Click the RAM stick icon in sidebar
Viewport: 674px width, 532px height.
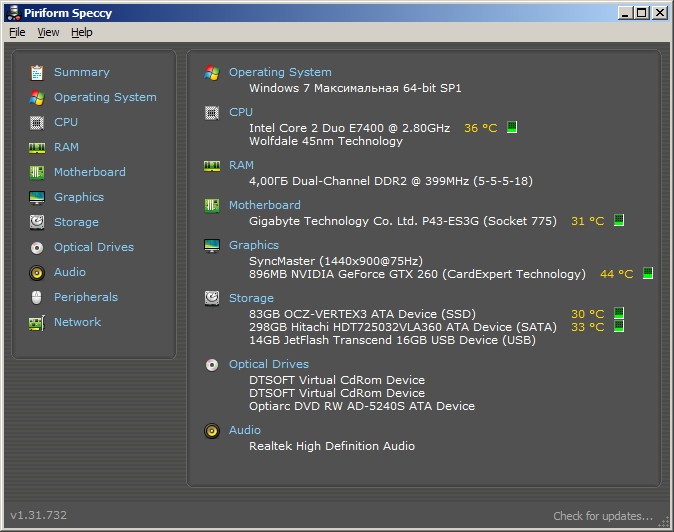coord(37,148)
